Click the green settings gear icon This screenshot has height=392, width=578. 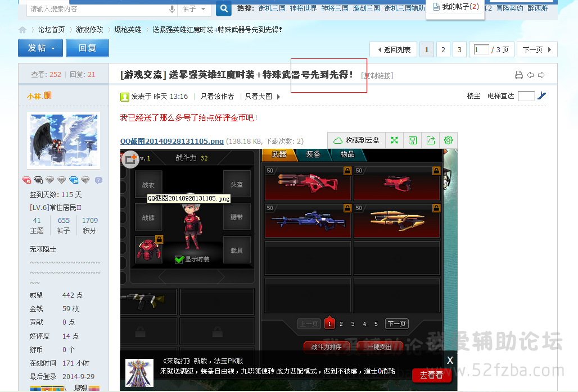[x=448, y=140]
